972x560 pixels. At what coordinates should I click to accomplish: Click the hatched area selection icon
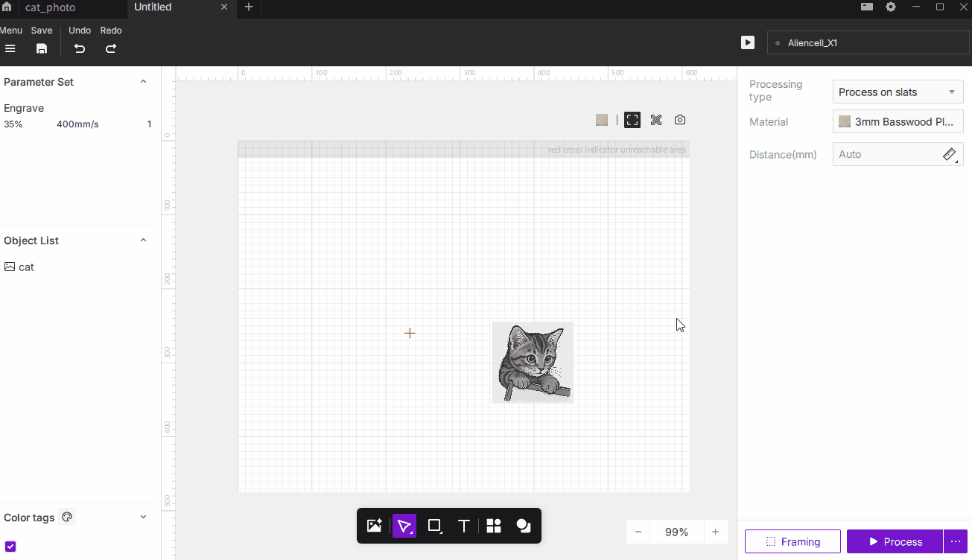[x=656, y=120]
